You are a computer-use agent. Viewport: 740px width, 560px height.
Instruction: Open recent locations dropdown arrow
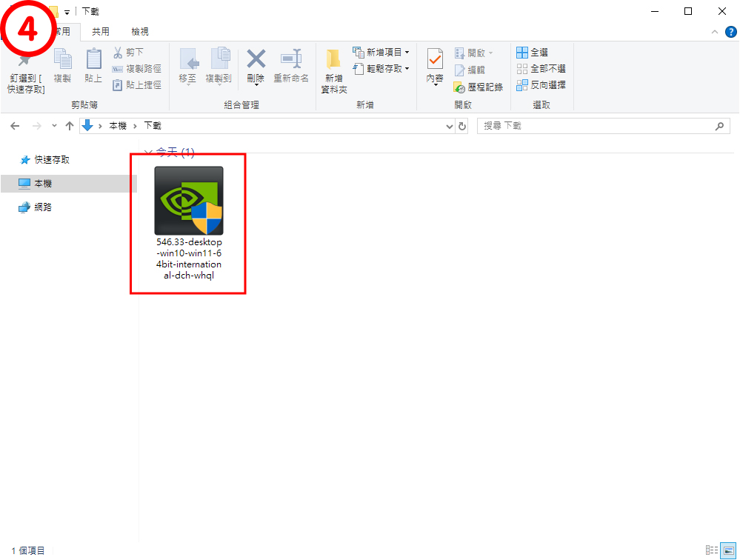coord(54,126)
